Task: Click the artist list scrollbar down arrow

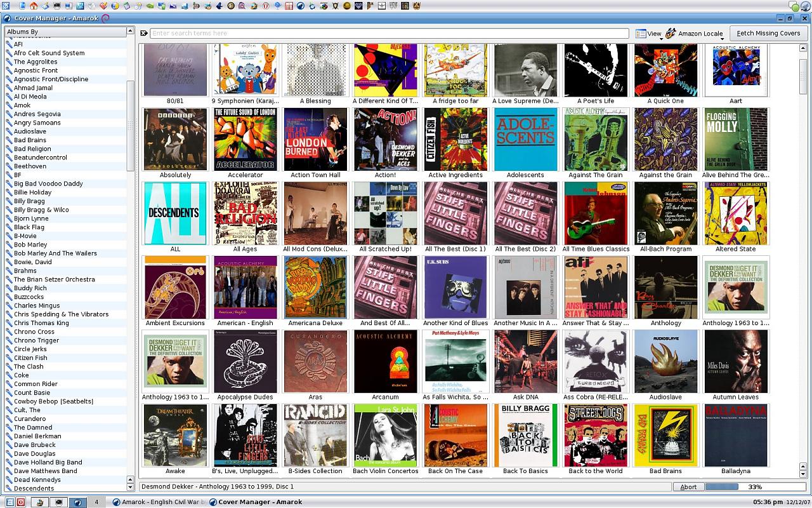Action: (131, 488)
